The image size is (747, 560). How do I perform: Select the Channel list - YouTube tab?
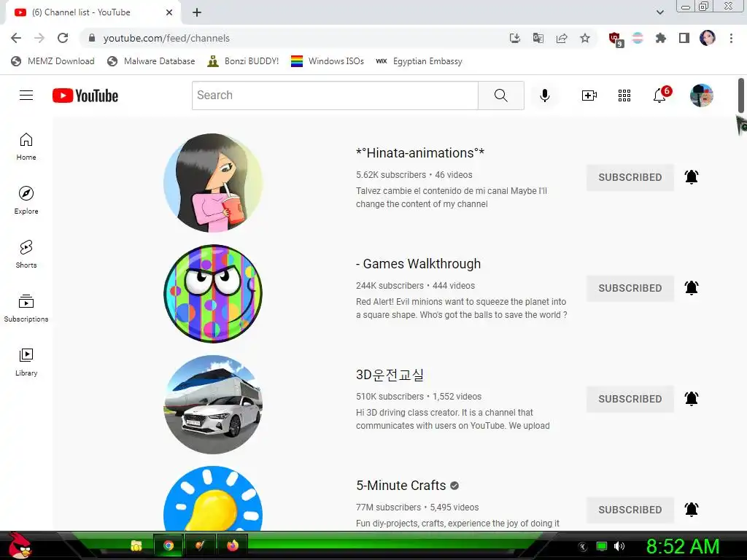click(93, 13)
